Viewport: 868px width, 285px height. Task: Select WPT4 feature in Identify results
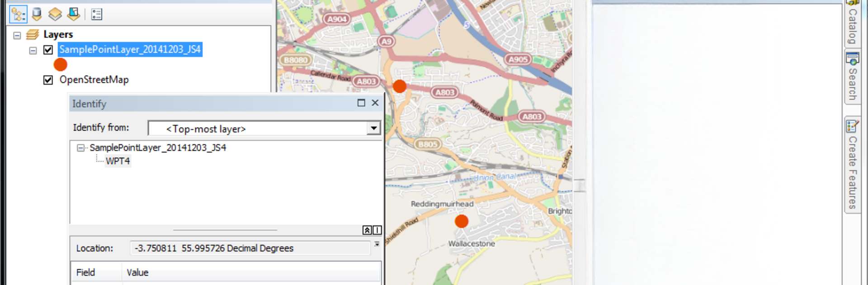pyautogui.click(x=118, y=161)
